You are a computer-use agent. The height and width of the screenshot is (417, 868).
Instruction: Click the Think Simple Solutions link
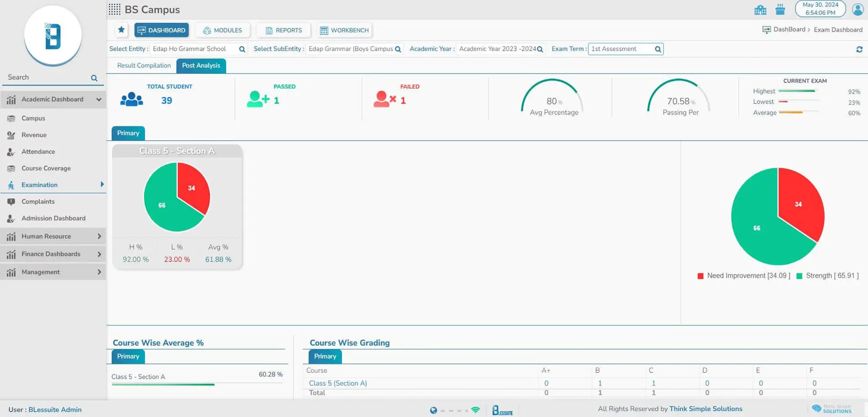[706, 409]
